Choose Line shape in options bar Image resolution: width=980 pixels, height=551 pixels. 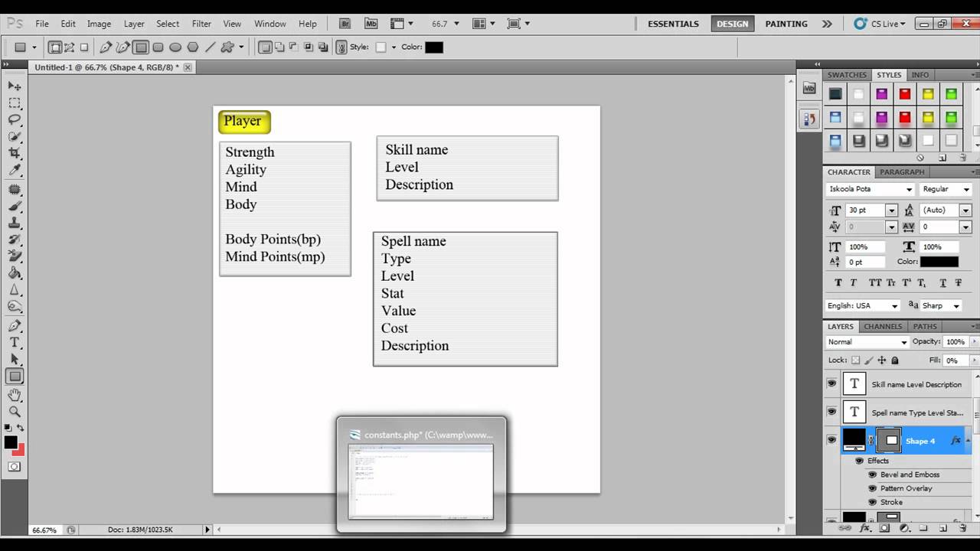[210, 47]
